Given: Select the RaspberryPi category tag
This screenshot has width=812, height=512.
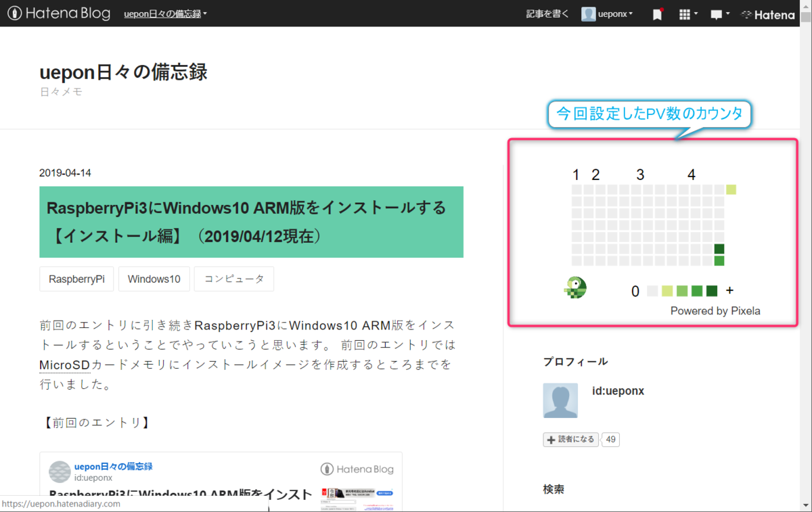Looking at the screenshot, I should (x=76, y=279).
